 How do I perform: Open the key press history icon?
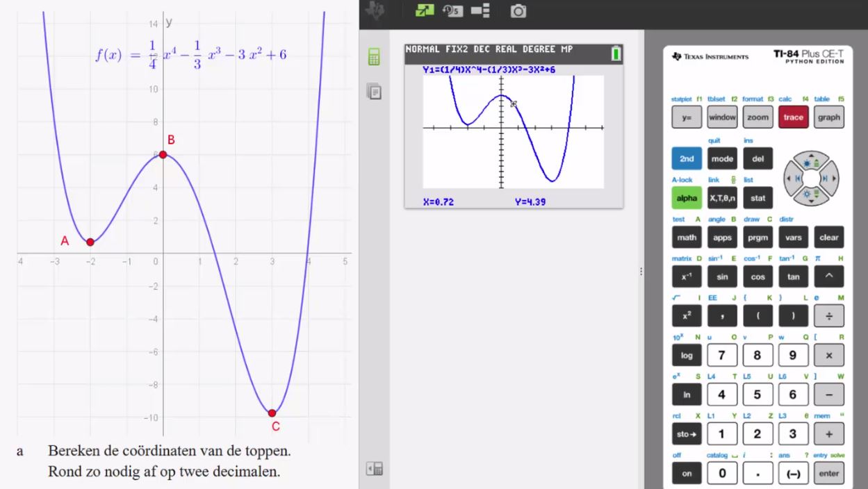(452, 11)
